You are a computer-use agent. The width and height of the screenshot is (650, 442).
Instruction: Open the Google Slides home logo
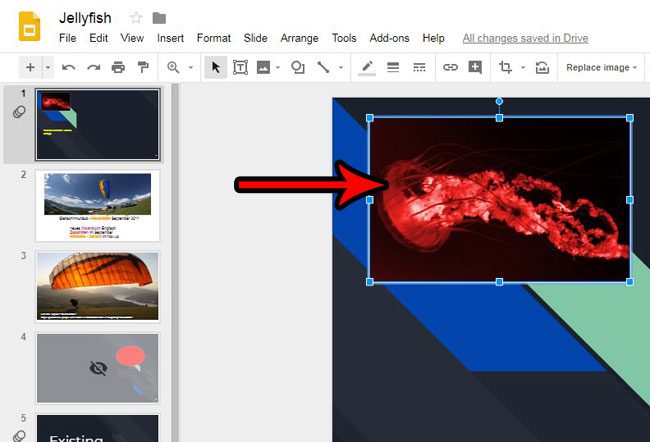click(29, 27)
